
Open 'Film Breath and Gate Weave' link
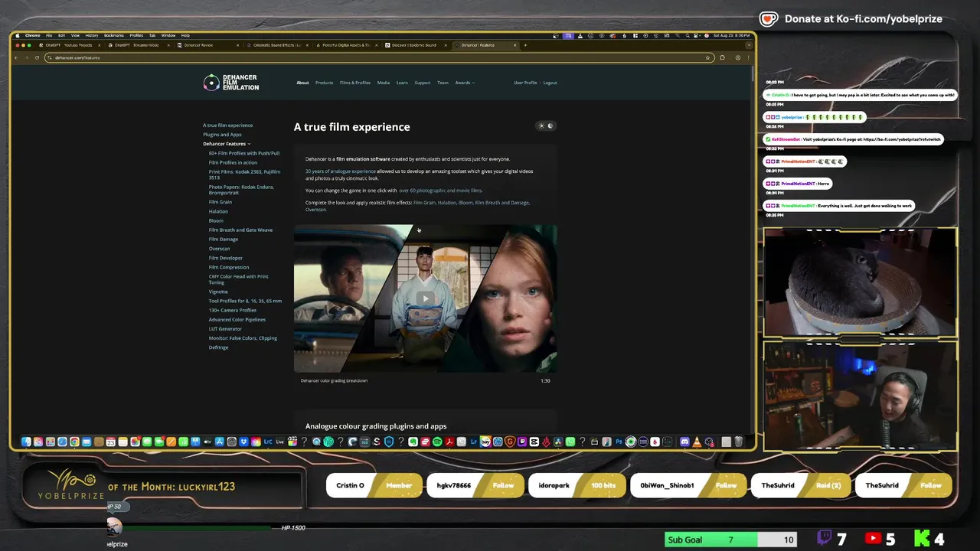[x=240, y=230]
